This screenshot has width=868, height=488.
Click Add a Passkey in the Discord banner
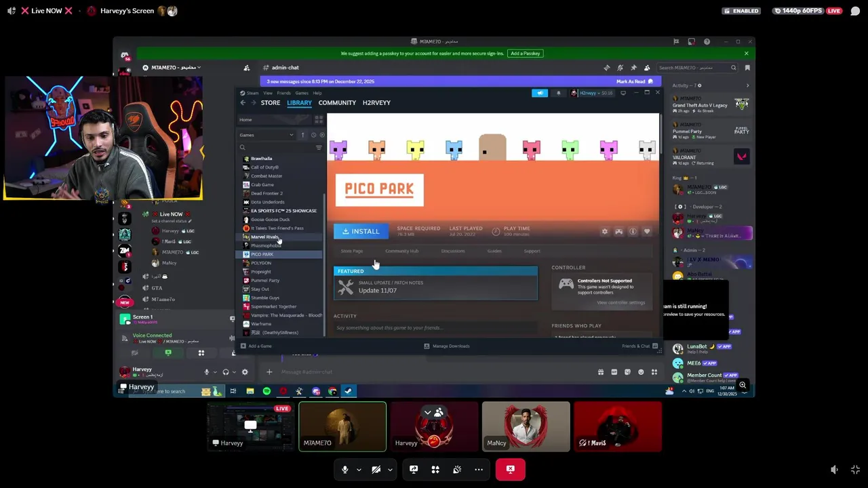click(525, 54)
